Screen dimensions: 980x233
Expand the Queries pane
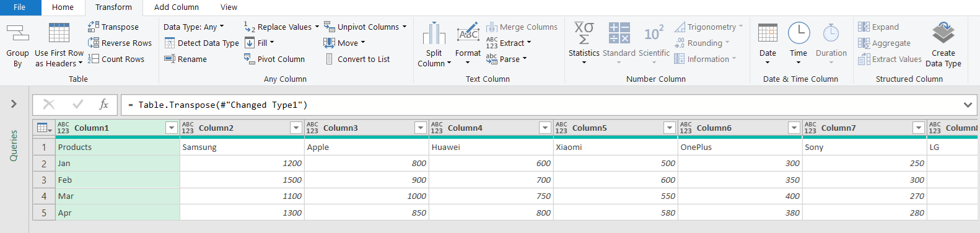pos(14,104)
